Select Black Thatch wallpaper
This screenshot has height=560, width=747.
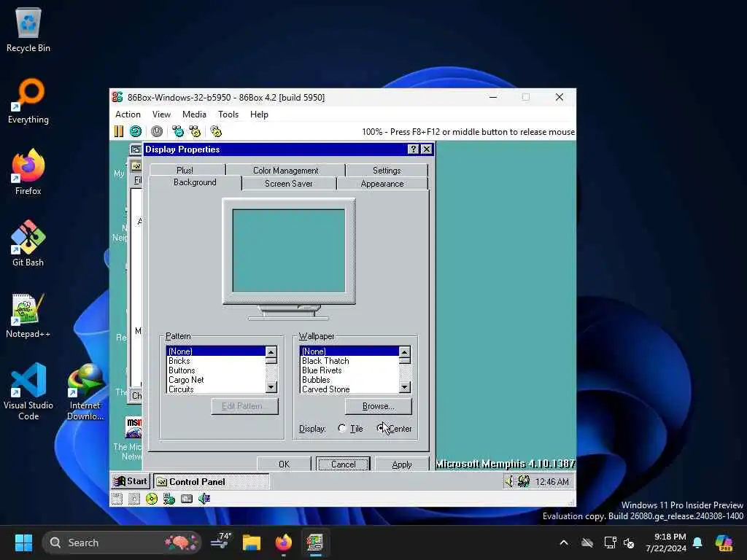(x=349, y=361)
